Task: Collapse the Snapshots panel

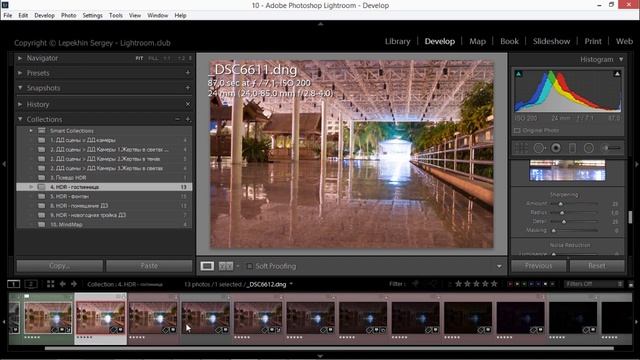Action: coord(20,88)
